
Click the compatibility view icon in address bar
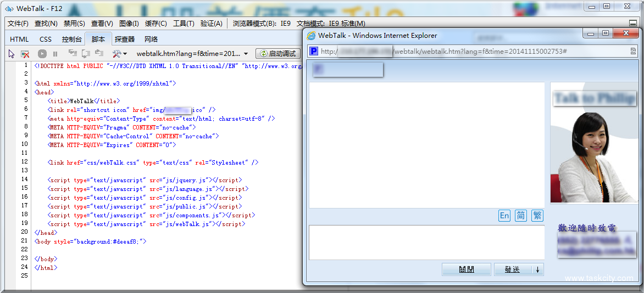tap(633, 51)
